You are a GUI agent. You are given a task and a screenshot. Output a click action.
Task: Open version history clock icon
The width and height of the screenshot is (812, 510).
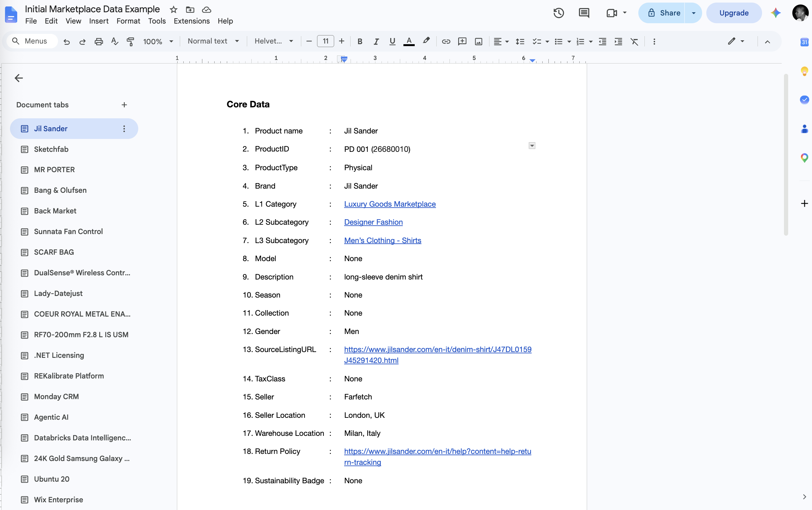tap(558, 13)
